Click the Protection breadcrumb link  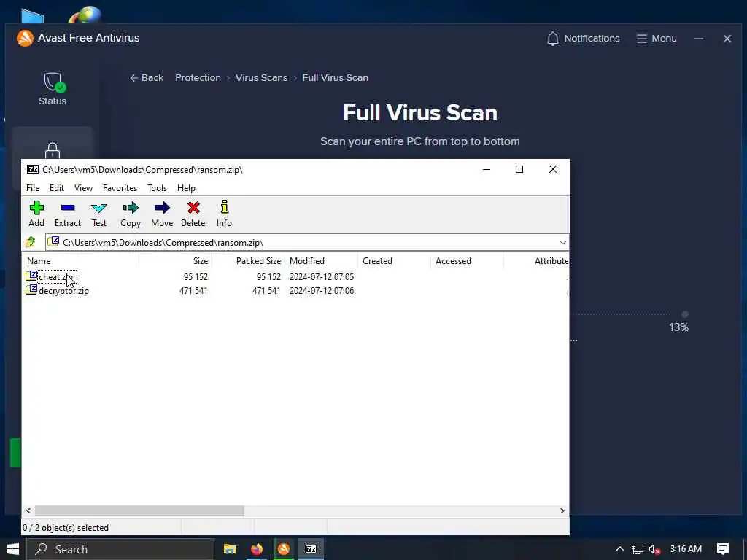point(198,77)
